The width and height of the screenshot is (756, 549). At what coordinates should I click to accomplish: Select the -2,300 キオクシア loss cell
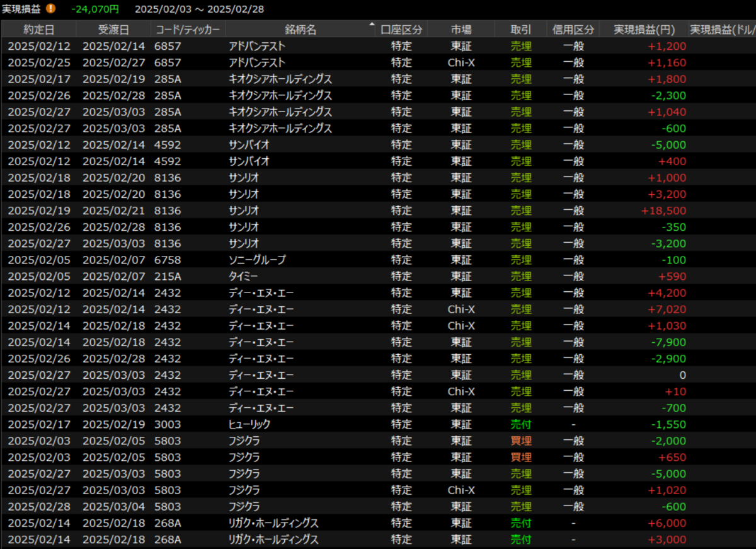668,96
